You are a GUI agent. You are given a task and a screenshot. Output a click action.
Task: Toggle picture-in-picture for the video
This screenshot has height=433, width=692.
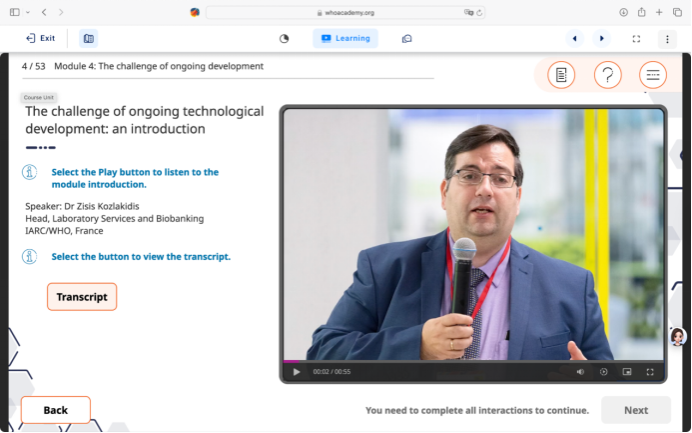[627, 372]
